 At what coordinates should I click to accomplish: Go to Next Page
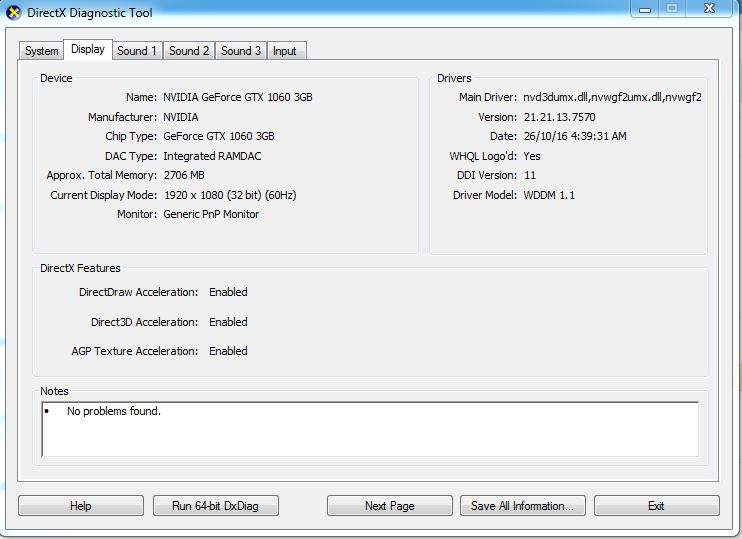[x=389, y=506]
